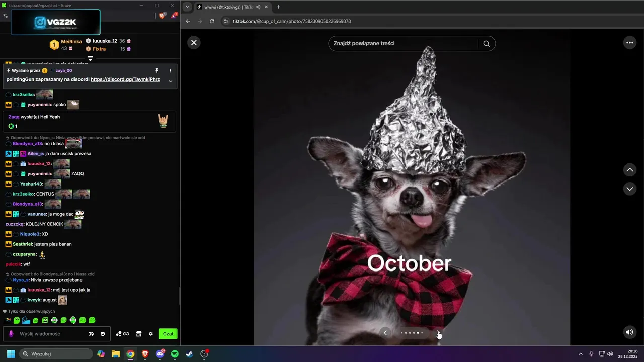This screenshot has height=362, width=644.
Task: Click 'KOLEJNY CENCIK' message by zuzzzkq
Action: 44,224
